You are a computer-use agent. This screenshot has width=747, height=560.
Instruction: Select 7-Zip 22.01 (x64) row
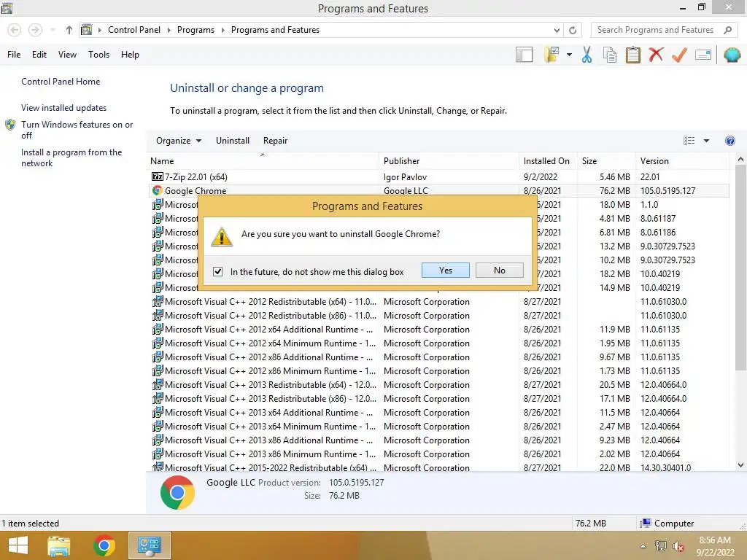pos(438,176)
